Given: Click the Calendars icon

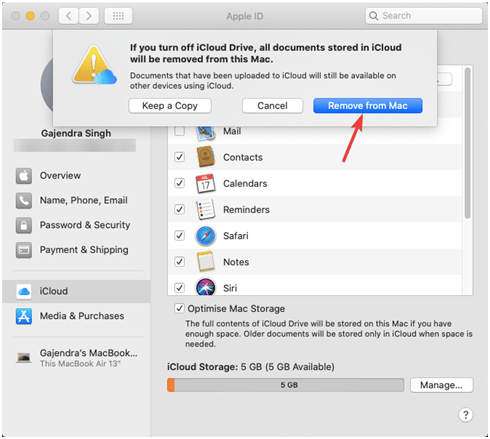Looking at the screenshot, I should point(205,183).
